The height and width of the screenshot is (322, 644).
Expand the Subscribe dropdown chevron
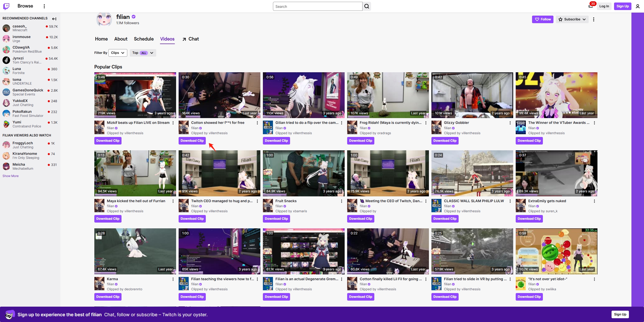584,19
